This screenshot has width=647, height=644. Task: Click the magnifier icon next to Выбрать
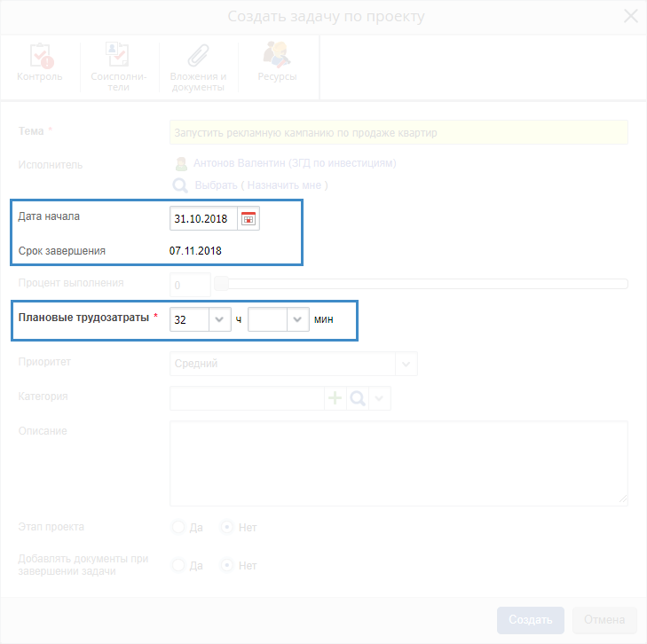click(180, 185)
